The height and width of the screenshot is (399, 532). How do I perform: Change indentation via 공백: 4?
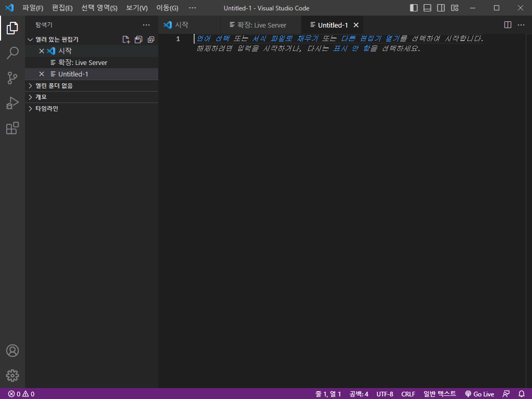[x=359, y=394]
